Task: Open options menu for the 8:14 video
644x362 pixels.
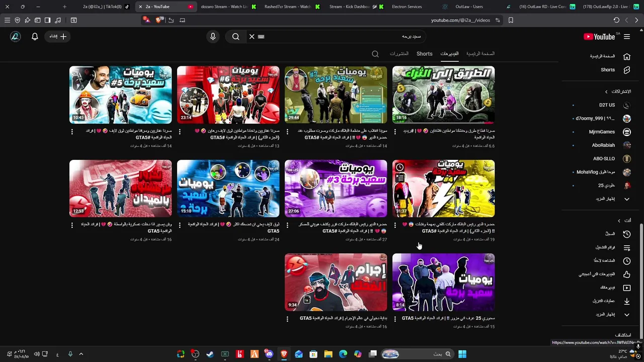Action: pos(395,319)
